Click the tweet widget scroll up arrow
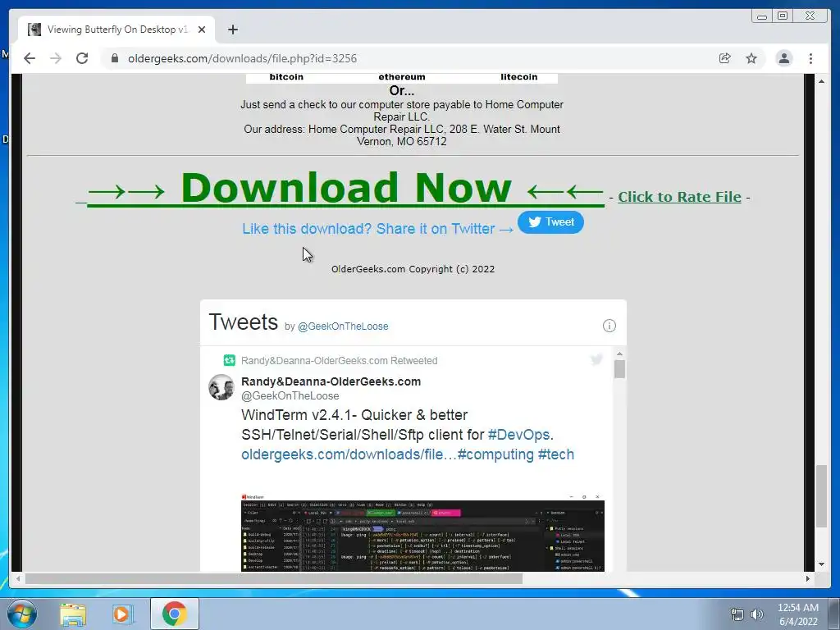Screen dimensions: 840x630 pos(619,354)
